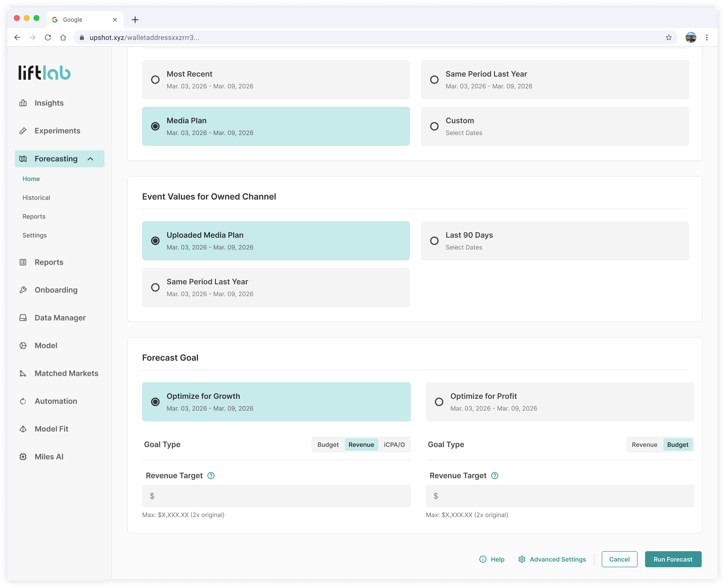Image resolution: width=725 pixels, height=588 pixels.
Task: Select the Last 90 Days radio option
Action: (434, 241)
